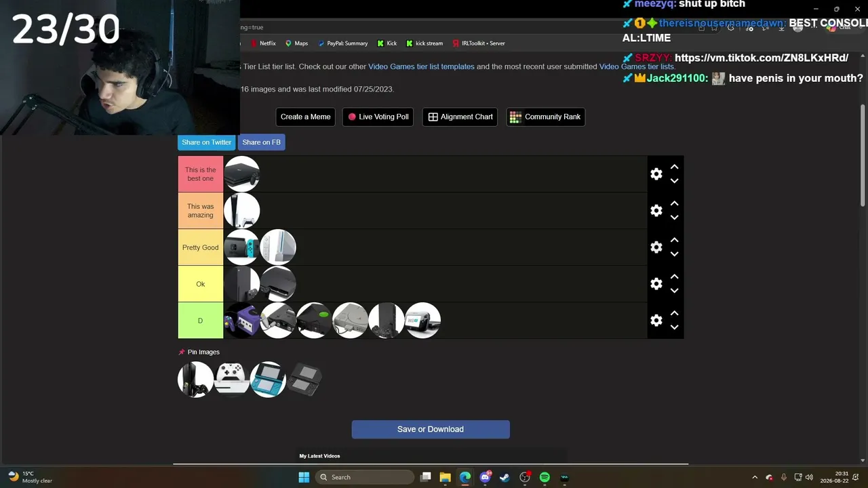Open the Maps bookmark
This screenshot has width=868, height=488.
(296, 43)
